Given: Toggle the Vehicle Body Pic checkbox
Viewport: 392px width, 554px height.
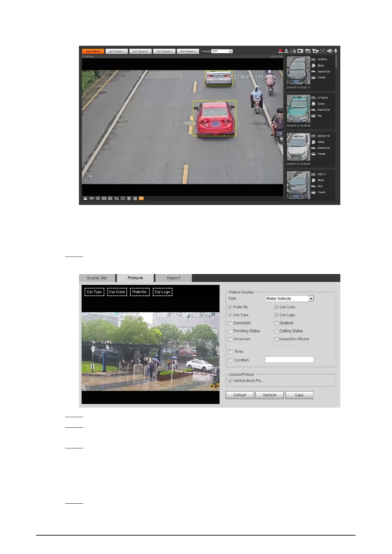Looking at the screenshot, I should (230, 381).
